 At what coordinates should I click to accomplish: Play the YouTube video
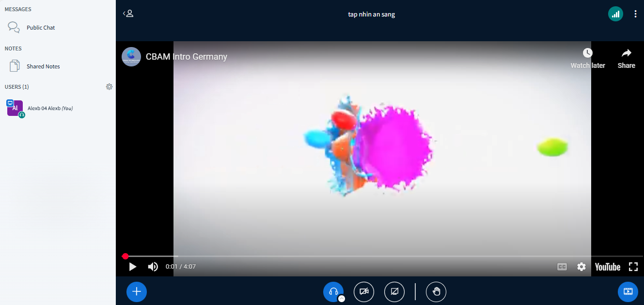click(132, 267)
